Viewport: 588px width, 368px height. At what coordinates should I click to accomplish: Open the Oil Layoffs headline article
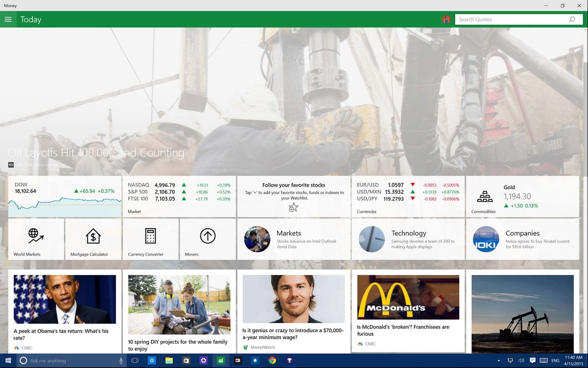97,152
